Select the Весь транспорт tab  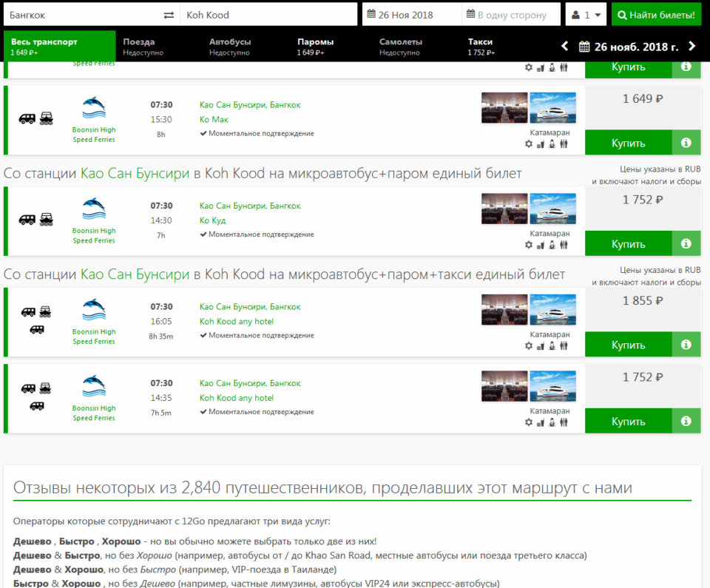[59, 47]
